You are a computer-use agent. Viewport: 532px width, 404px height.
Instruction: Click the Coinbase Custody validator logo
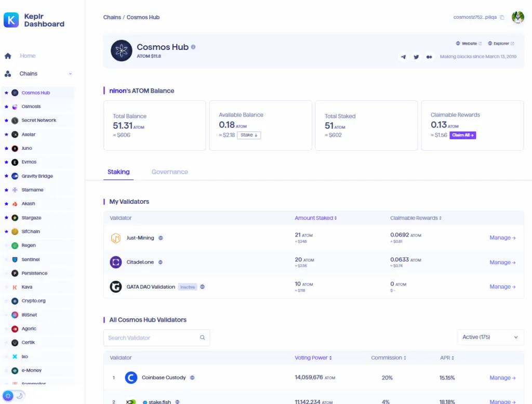131,378
